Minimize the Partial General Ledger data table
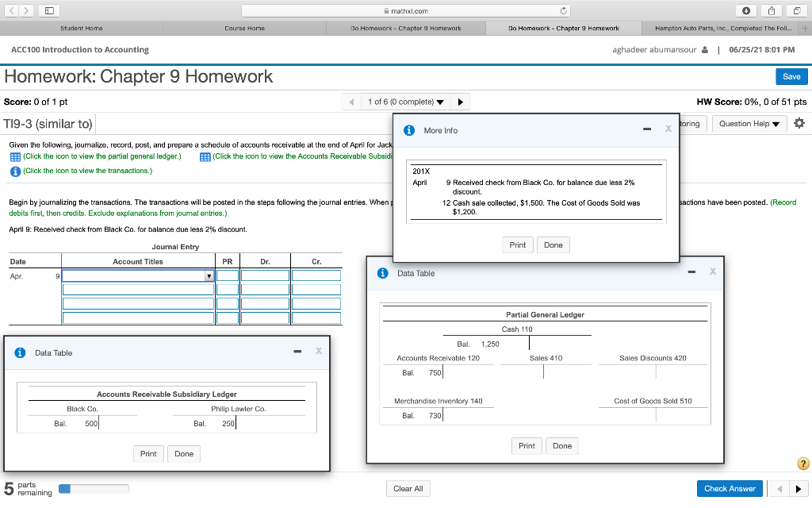The width and height of the screenshot is (812, 508). click(691, 271)
